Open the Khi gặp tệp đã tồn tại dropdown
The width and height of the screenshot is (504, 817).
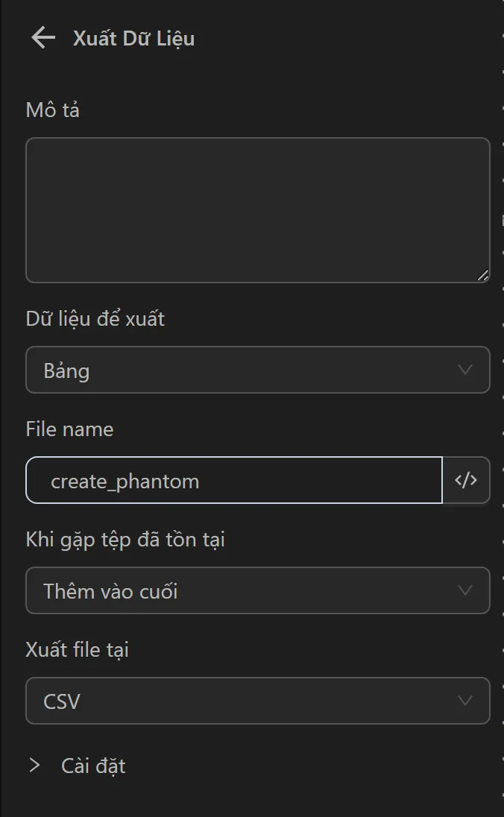click(x=257, y=590)
